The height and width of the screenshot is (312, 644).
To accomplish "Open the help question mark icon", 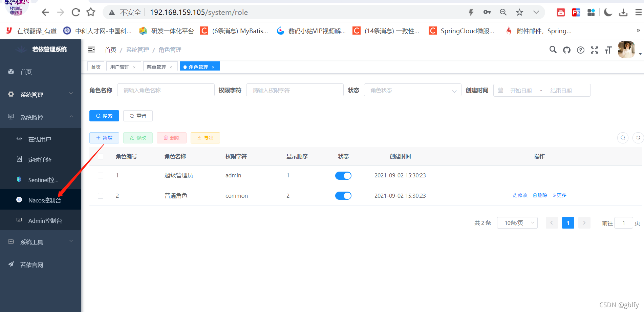I will point(581,50).
